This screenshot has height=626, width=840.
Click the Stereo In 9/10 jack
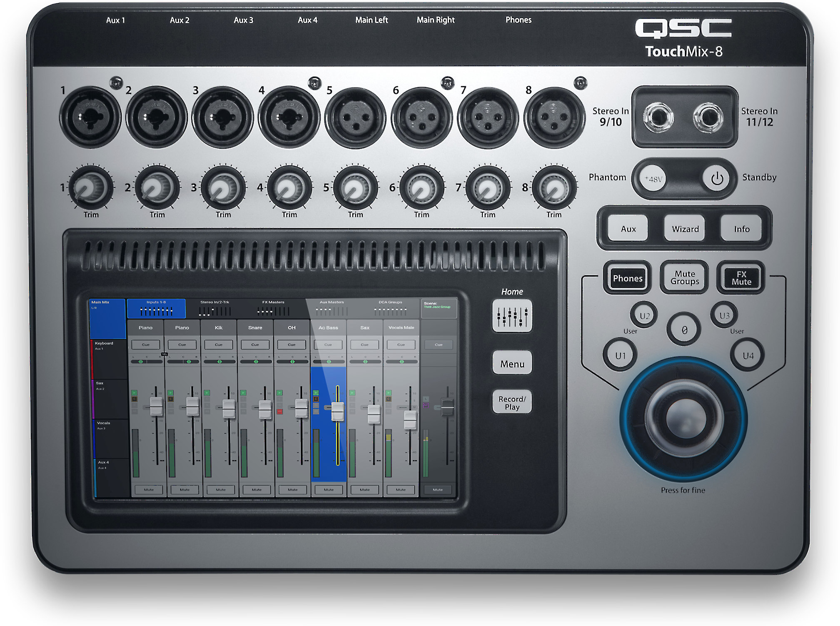coord(658,117)
